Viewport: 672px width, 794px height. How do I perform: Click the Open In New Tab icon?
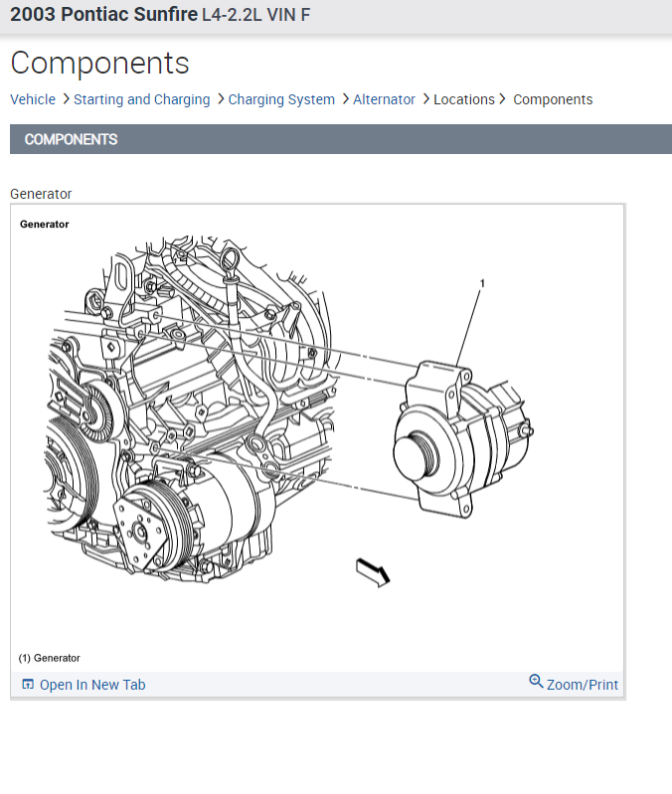[28, 685]
